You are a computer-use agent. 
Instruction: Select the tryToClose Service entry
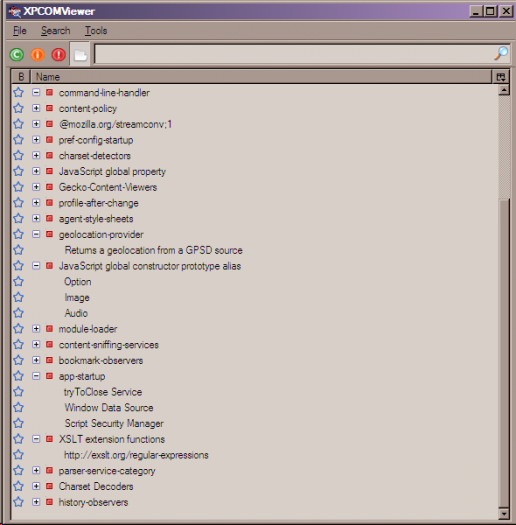(x=103, y=392)
